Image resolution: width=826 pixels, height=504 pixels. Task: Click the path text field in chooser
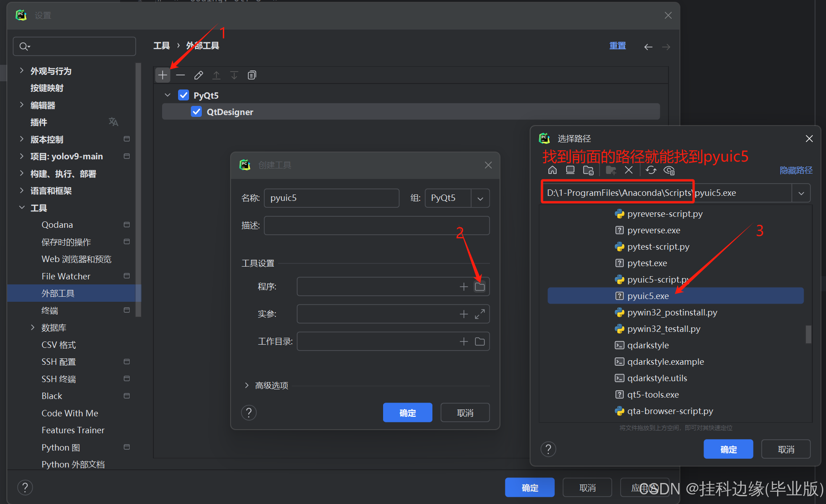coord(667,193)
